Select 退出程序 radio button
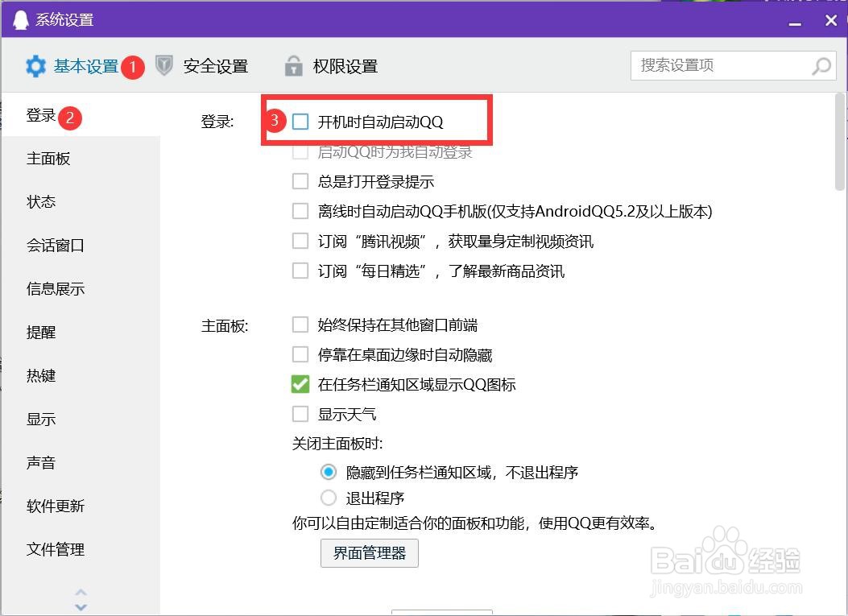The height and width of the screenshot is (616, 848). 329,498
